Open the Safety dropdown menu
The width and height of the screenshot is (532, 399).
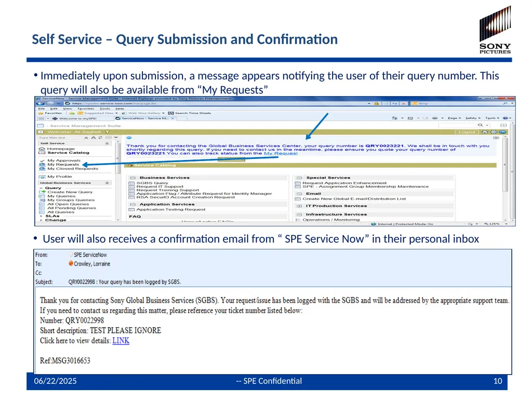[473, 118]
